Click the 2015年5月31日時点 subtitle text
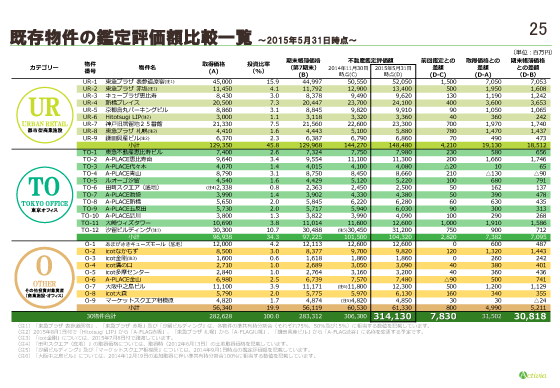 307,40
